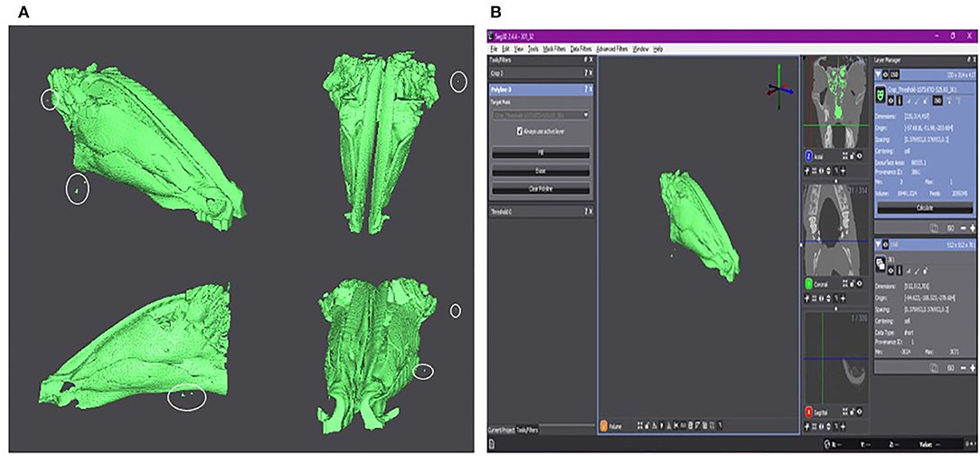Viewport: 980px width, 456px height.
Task: Click ISO toggle on Crop_Threshold layer toolbar
Action: click(938, 100)
